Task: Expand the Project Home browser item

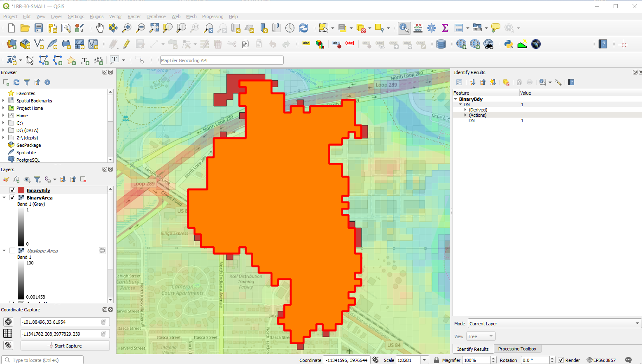Action: (x=3, y=108)
